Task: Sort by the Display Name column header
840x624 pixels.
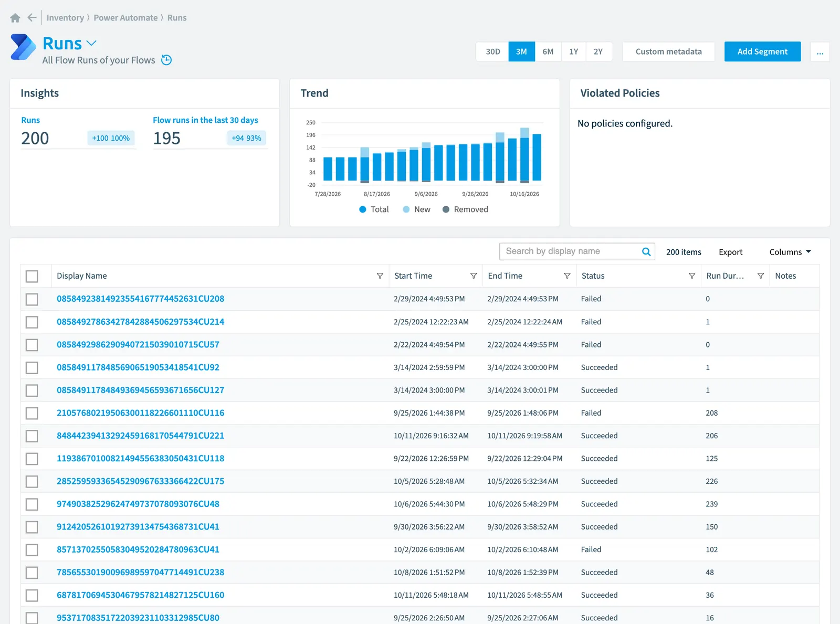Action: [x=82, y=276]
